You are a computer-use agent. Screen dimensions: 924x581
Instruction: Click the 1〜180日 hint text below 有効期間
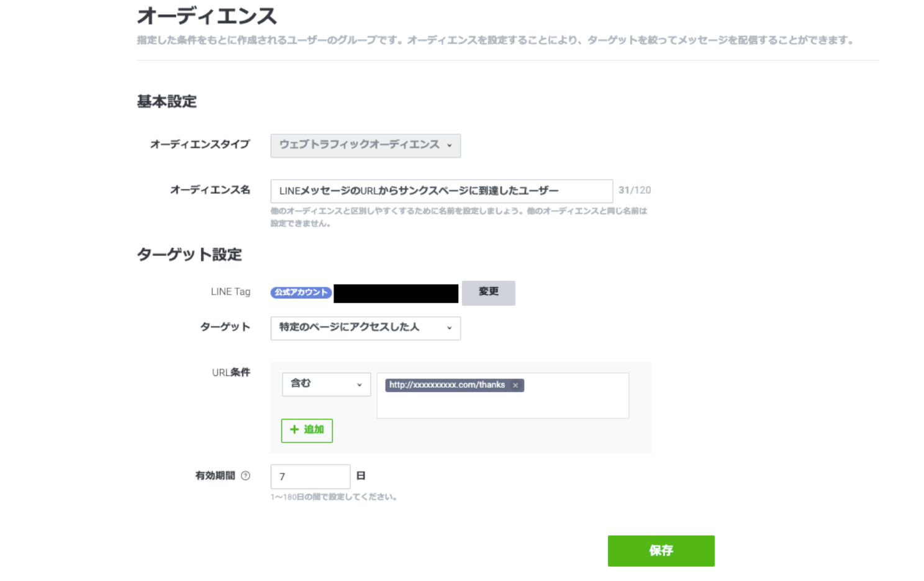(x=333, y=497)
